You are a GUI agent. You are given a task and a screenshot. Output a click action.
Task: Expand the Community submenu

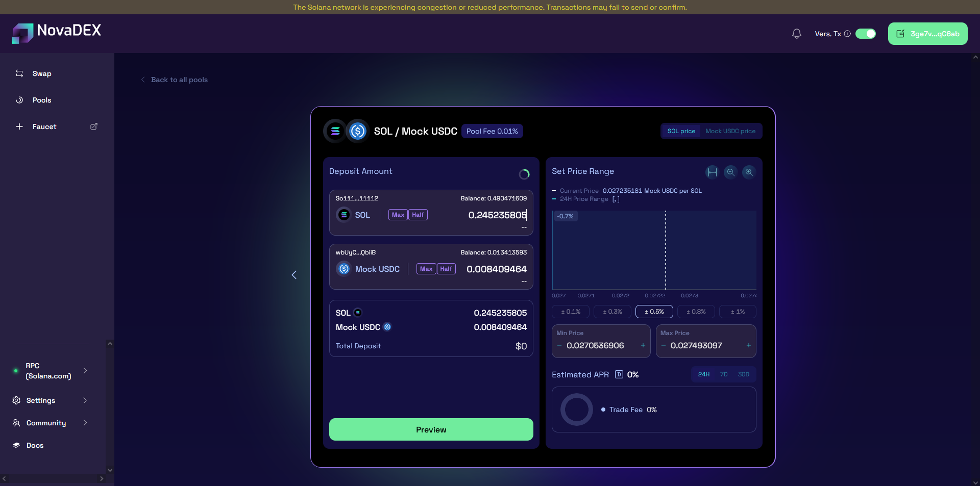point(85,423)
